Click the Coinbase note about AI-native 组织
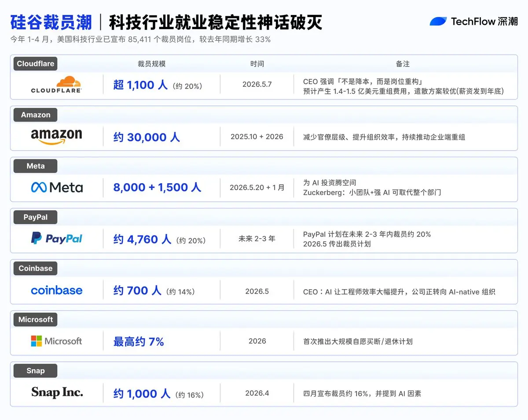 coord(400,292)
